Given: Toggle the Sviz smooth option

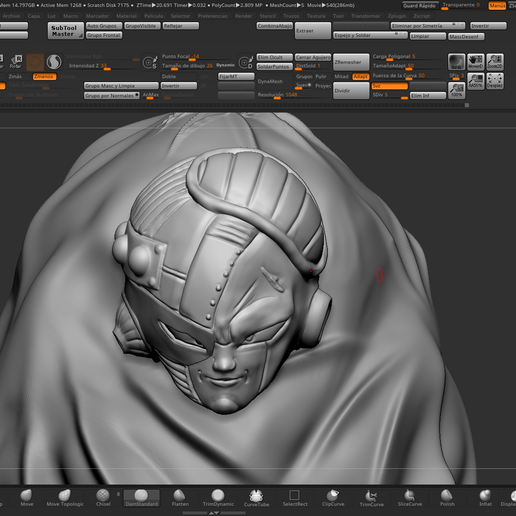Looking at the screenshot, I should pyautogui.click(x=389, y=86).
